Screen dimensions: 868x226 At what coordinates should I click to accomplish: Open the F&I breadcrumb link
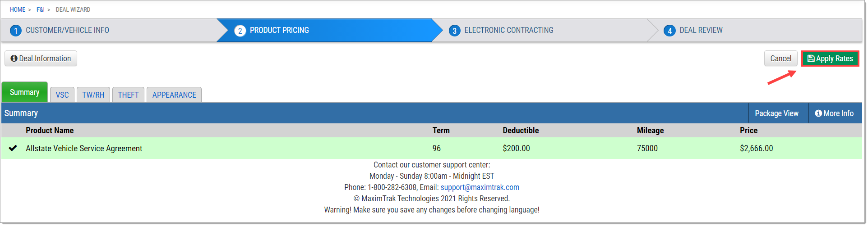41,9
